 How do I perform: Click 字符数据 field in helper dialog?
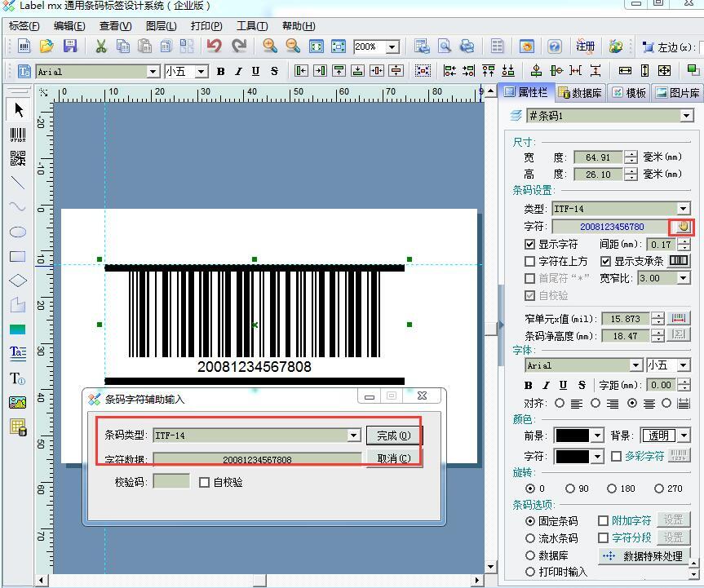pos(257,458)
